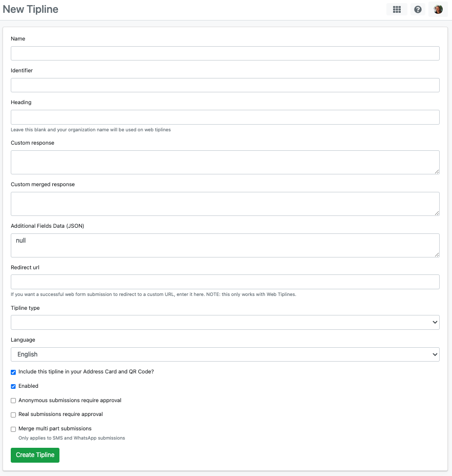Open the user profile avatar menu
Viewport: 452px width, 476px height.
pos(438,9)
